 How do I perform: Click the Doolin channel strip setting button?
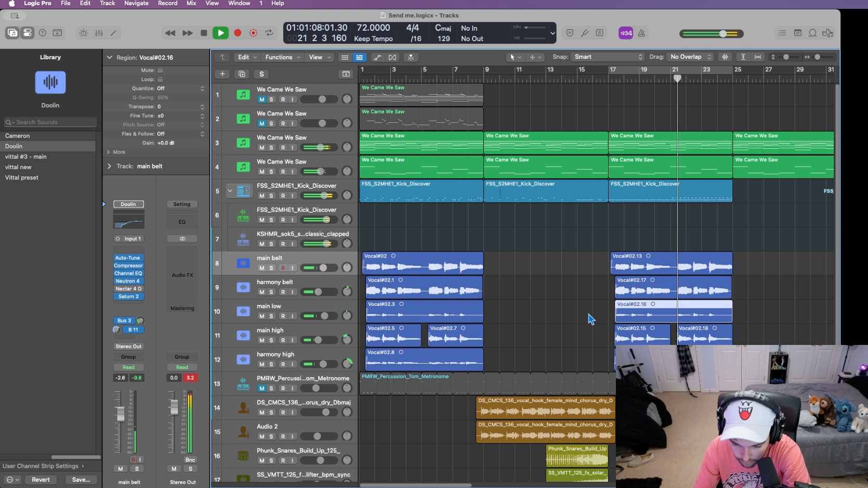[x=128, y=204]
